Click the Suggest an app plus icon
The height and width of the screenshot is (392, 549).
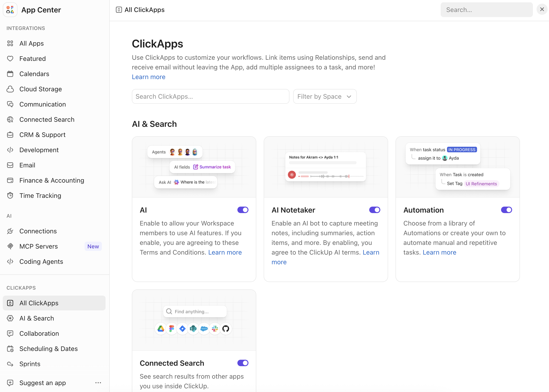(10, 383)
